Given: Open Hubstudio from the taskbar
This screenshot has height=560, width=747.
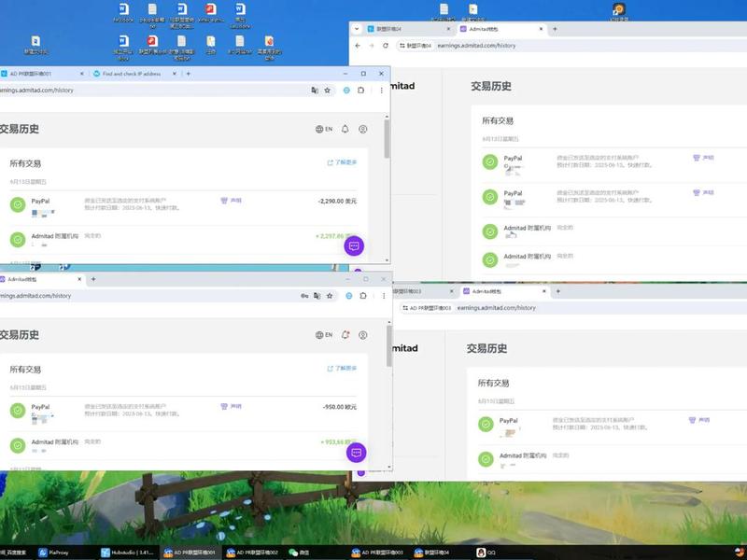Looking at the screenshot, I should [127, 553].
